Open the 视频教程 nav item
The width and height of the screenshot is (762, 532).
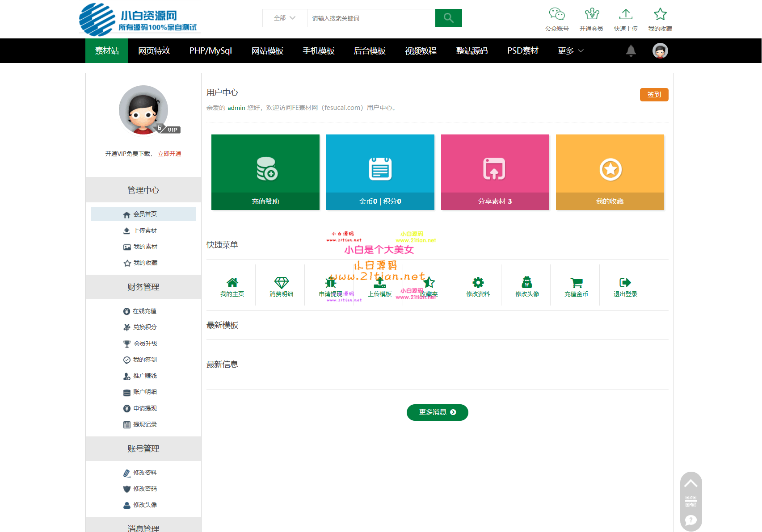pyautogui.click(x=421, y=50)
